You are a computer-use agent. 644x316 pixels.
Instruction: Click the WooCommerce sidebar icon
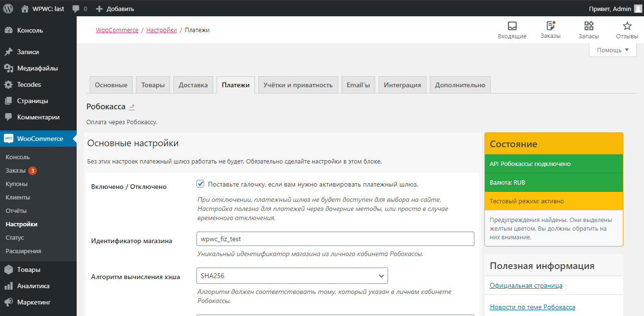9,139
